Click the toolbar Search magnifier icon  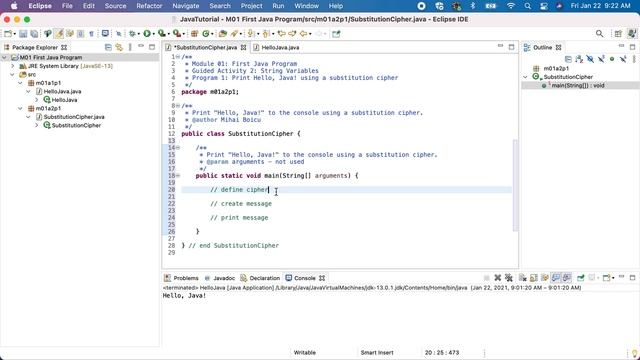tap(599, 34)
